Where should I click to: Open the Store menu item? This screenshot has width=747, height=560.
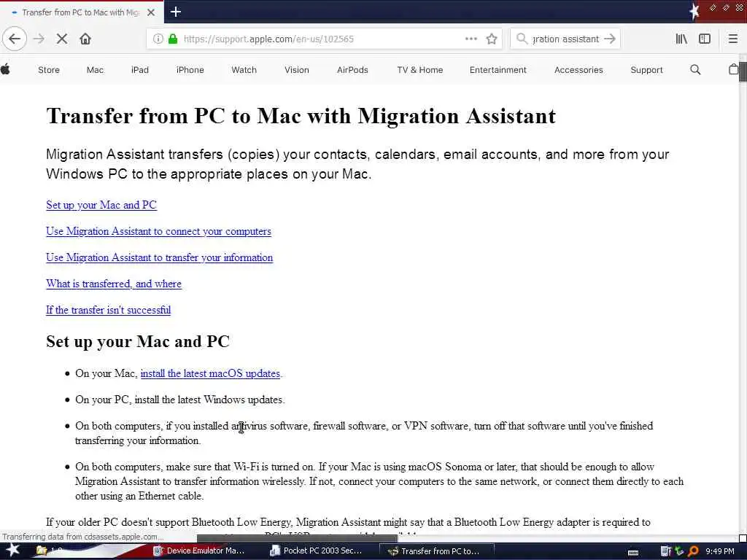49,70
